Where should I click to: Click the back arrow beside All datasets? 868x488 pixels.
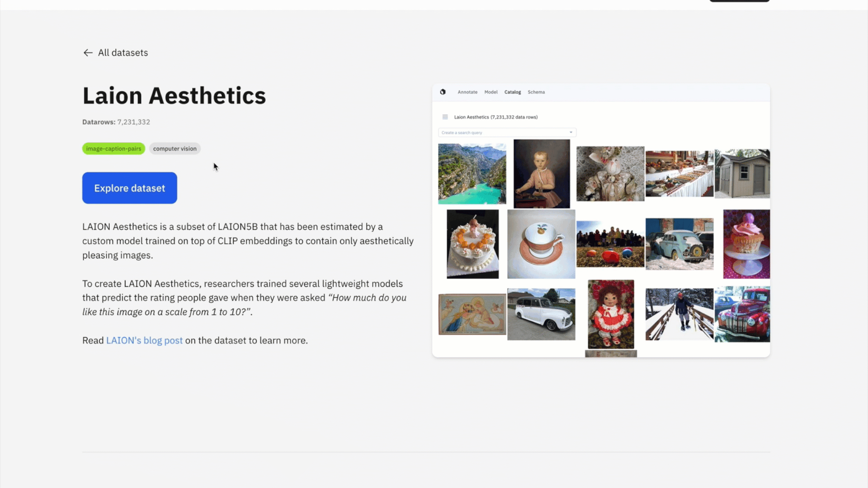click(88, 53)
